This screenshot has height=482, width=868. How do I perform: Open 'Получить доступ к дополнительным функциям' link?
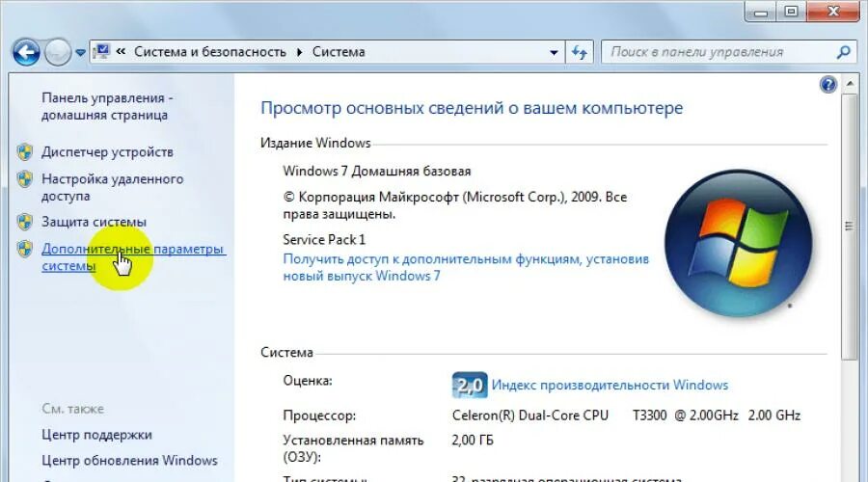(x=466, y=267)
